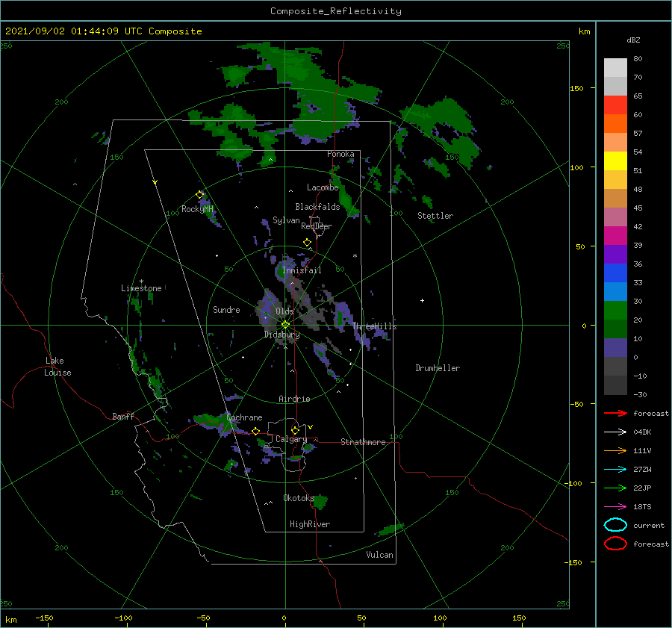Click the yellow V marker northeast of Calgary

[311, 427]
